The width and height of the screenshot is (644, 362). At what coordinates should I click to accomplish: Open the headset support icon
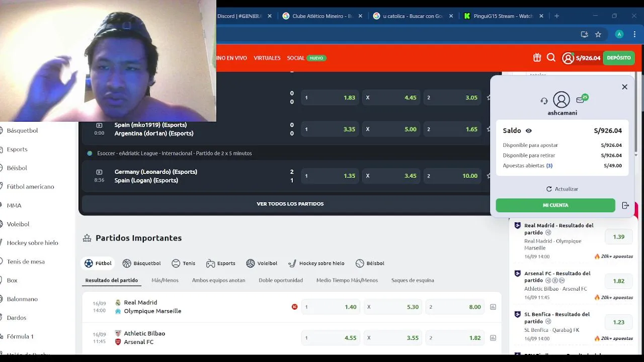(x=544, y=101)
